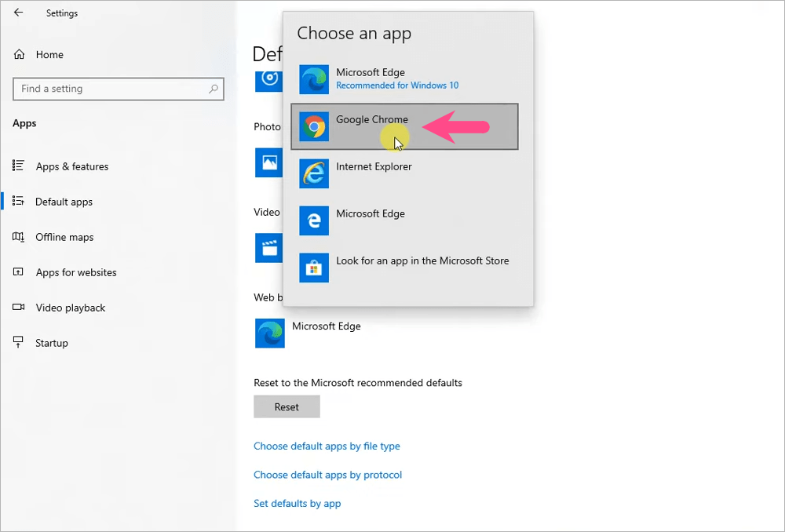
Task: Open Set defaults by app link
Action: 297,504
